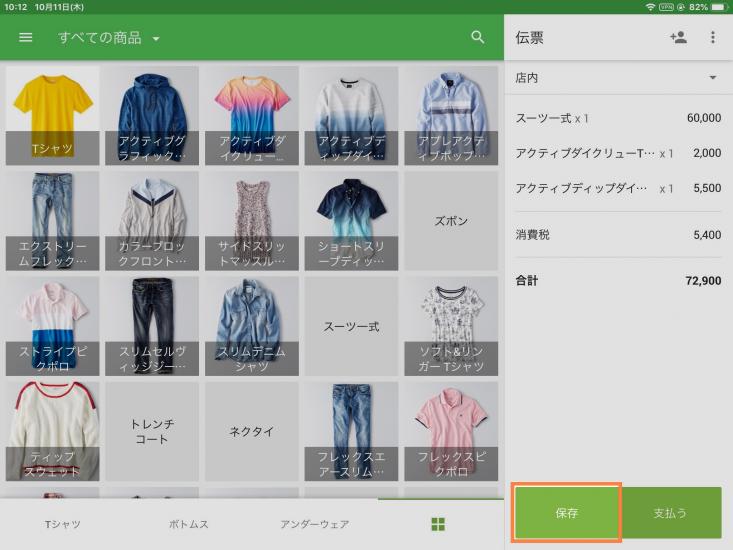Select the サイドスリットマッスル dress tile
The image size is (733, 550).
[x=252, y=221]
